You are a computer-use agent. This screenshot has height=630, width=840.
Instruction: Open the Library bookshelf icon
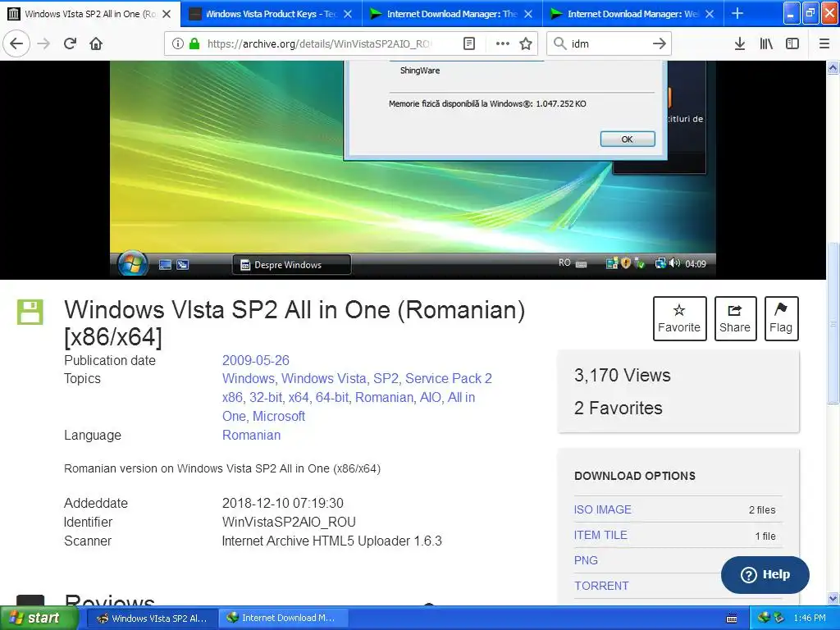(766, 43)
